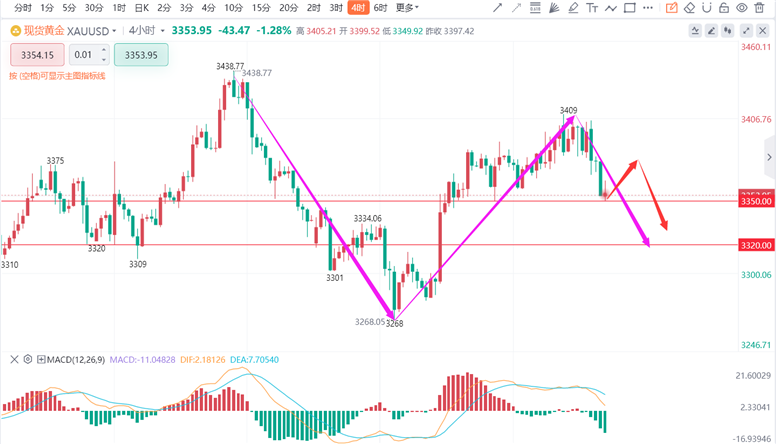
Task: Increase lot size with up stepper
Action: point(104,50)
